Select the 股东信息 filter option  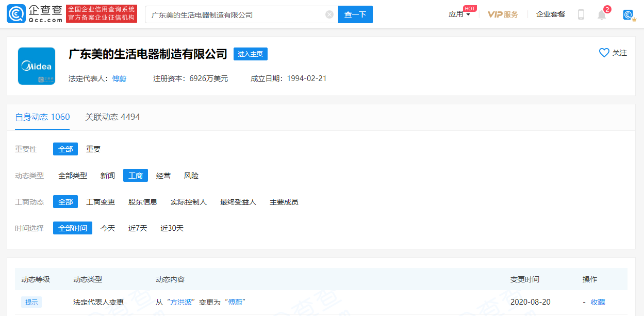click(142, 201)
